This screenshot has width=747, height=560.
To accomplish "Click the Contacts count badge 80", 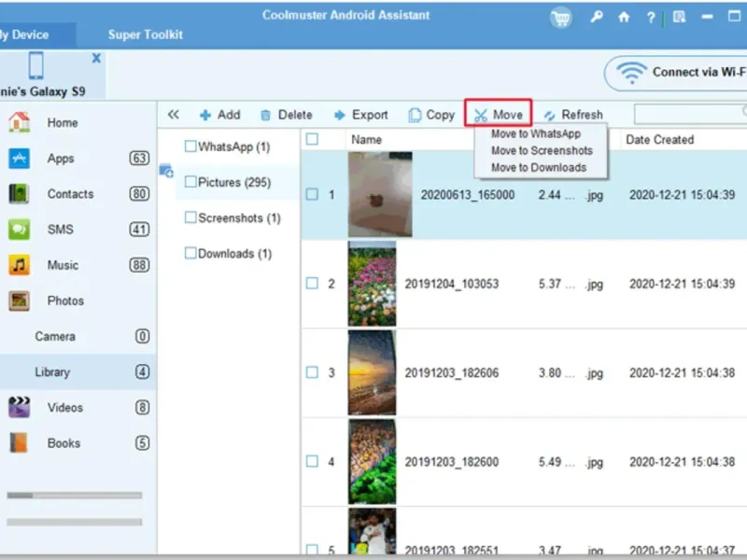I will [x=139, y=194].
